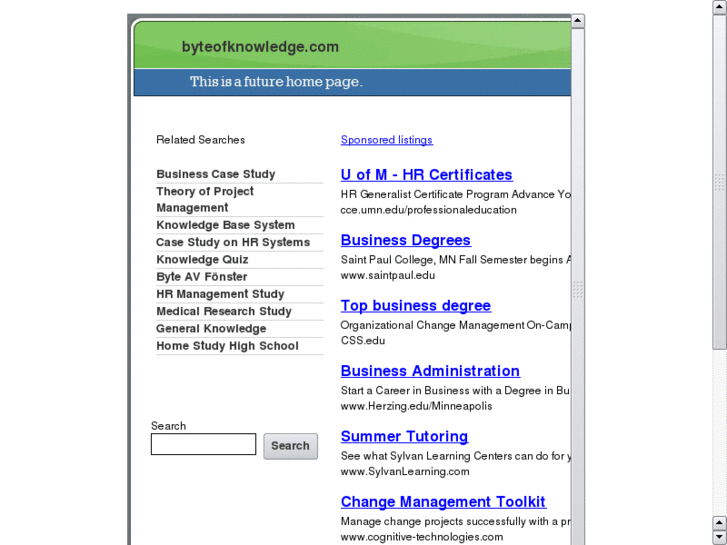Click the Search button

pyautogui.click(x=290, y=446)
